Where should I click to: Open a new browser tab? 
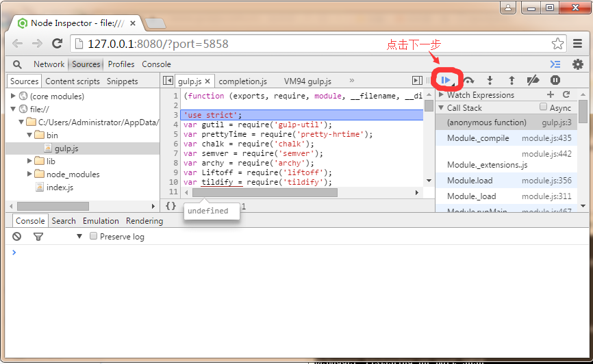coord(155,23)
